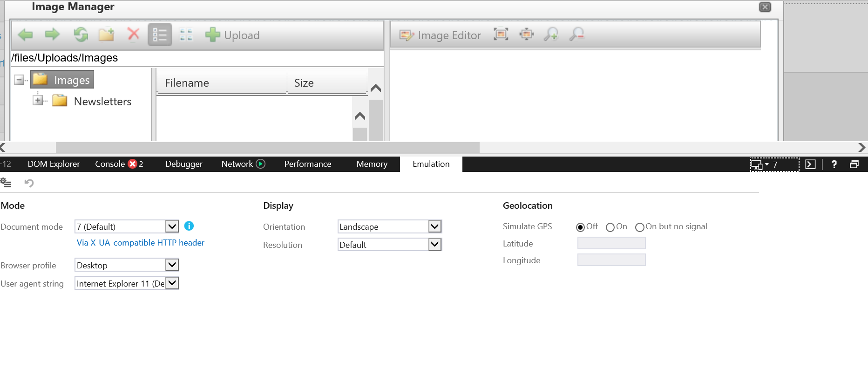This screenshot has width=868, height=390.
Task: Select the Simulate GPS Off radio button
Action: (x=580, y=227)
